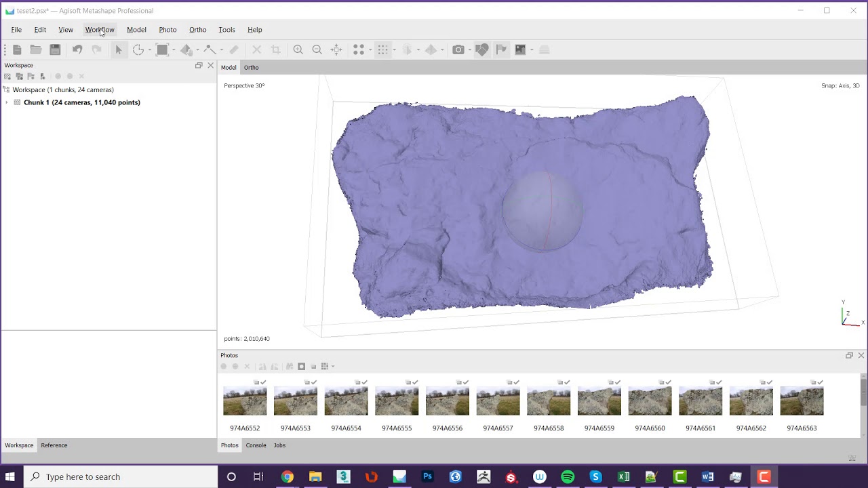The height and width of the screenshot is (488, 868).
Task: Select Chunk 1 (24 cameras, 11,040 points)
Action: coord(82,102)
